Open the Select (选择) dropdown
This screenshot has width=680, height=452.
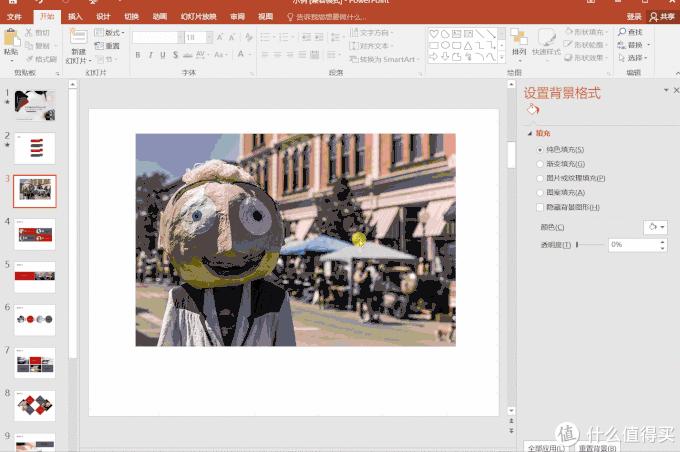(x=633, y=58)
